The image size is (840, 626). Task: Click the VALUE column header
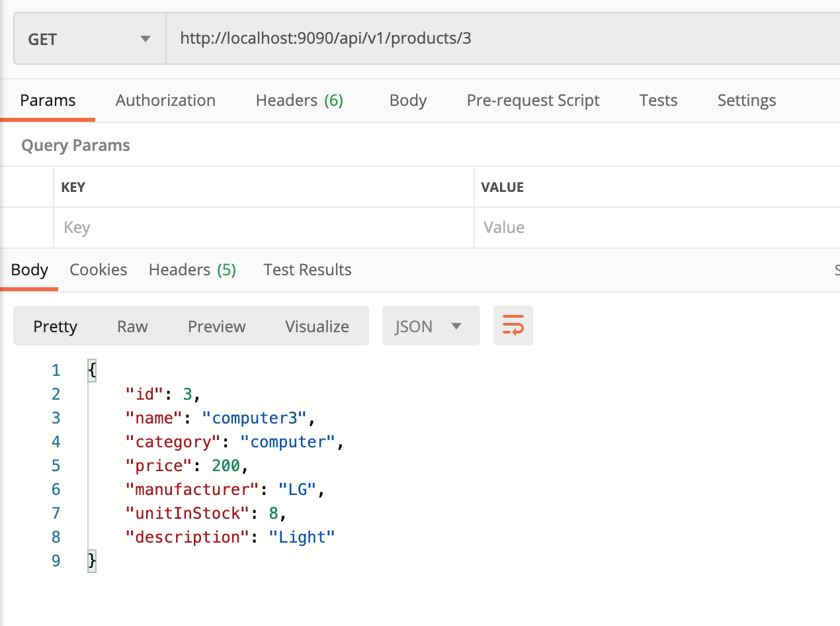(502, 187)
